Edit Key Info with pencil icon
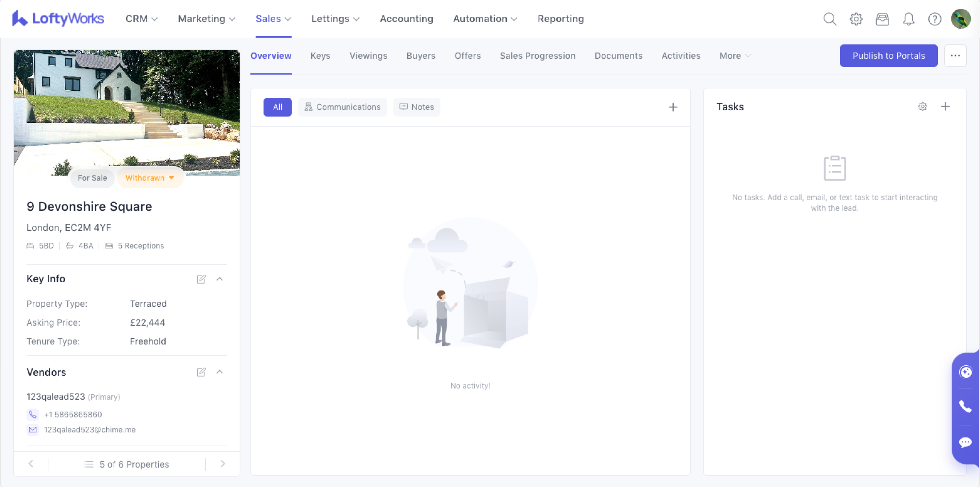Image resolution: width=980 pixels, height=487 pixels. (x=201, y=279)
